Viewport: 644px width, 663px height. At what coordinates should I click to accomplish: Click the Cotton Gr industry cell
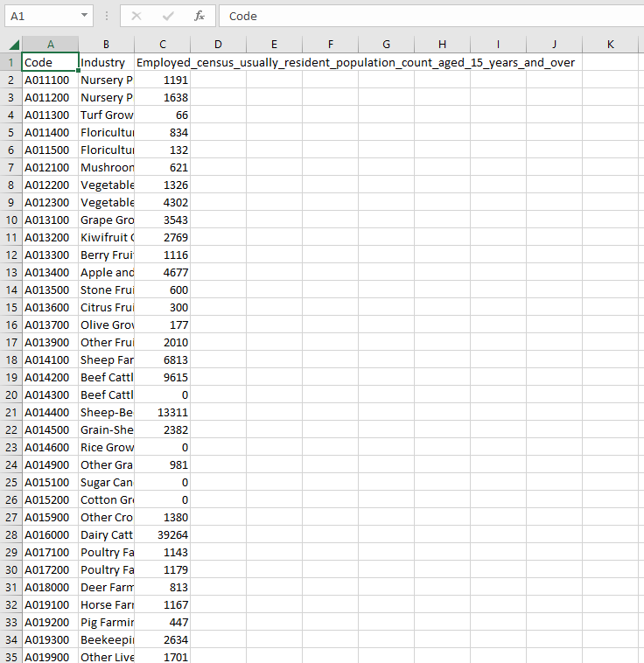pos(106,499)
